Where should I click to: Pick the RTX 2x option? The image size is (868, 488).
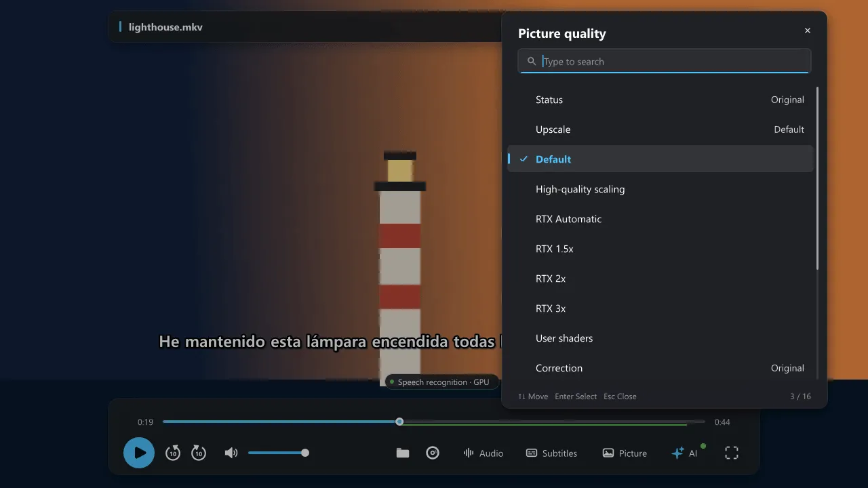(x=660, y=279)
